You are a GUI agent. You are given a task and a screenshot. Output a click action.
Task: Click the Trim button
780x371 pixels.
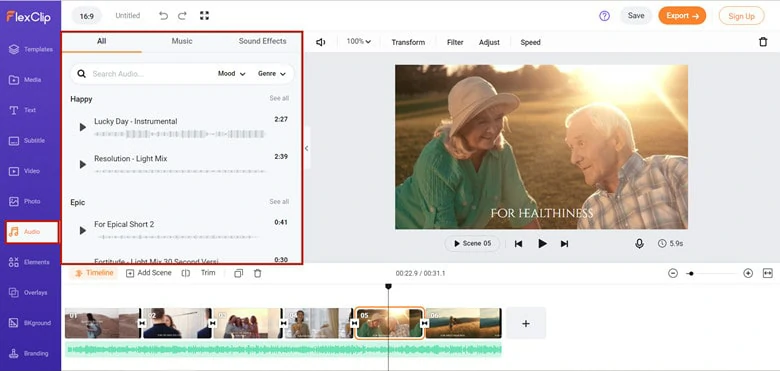208,273
